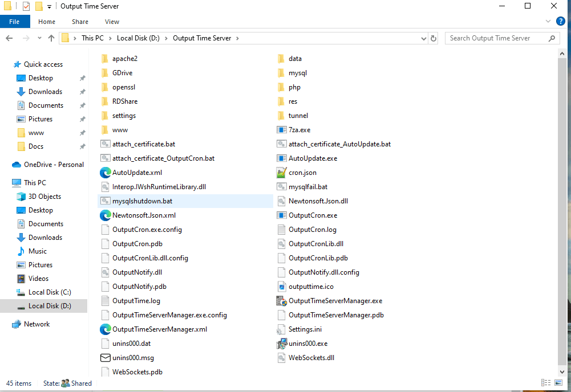Select OutputCron.exe application icon
571x392 pixels.
281,215
